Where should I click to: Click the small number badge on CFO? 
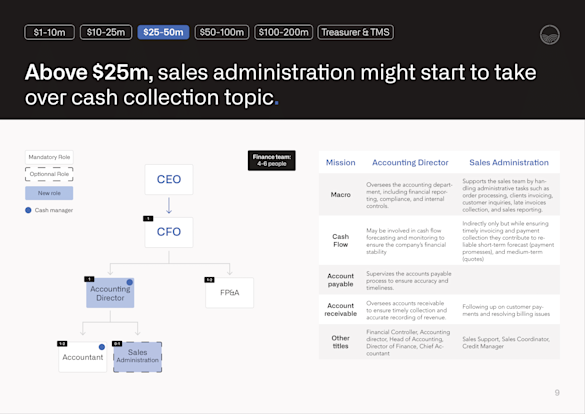click(x=148, y=219)
